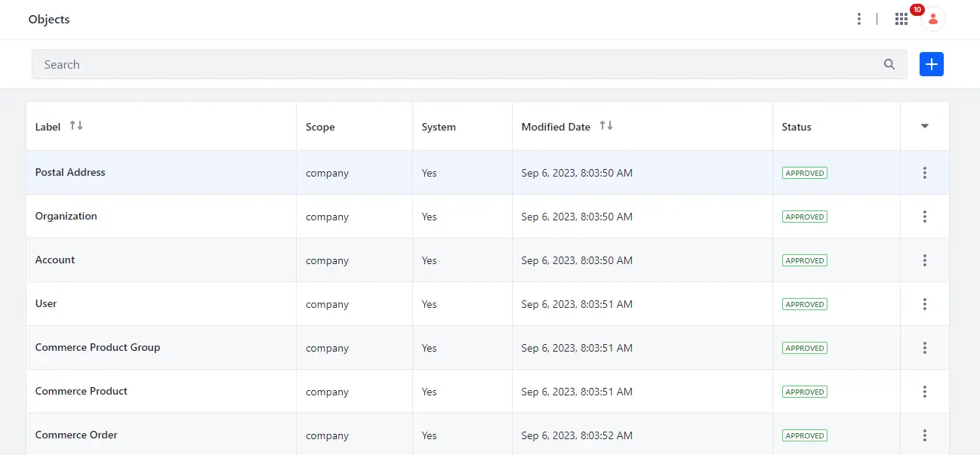
Task: Click APPROVED badge in Postal Address row
Action: point(805,173)
